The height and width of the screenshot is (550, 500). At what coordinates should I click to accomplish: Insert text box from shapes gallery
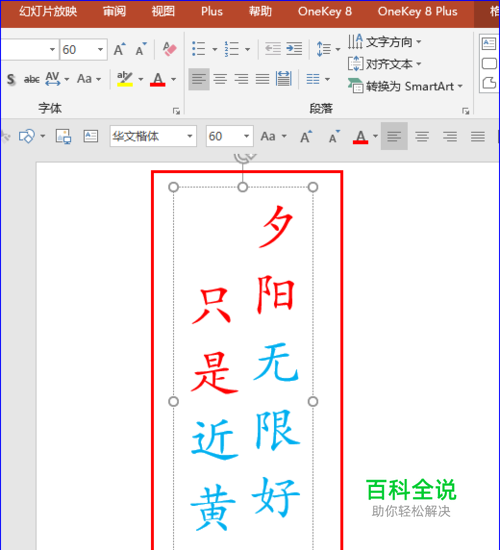(x=489, y=44)
